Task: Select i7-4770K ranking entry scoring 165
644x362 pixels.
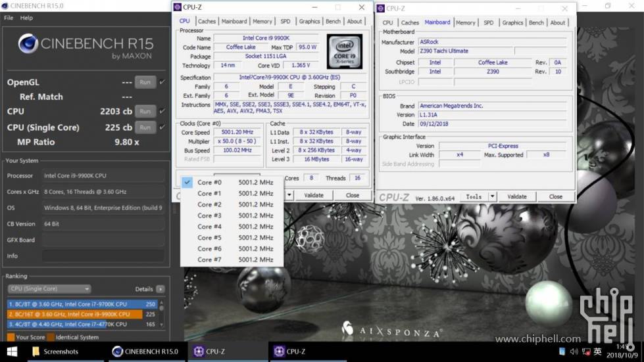Action: click(82, 324)
